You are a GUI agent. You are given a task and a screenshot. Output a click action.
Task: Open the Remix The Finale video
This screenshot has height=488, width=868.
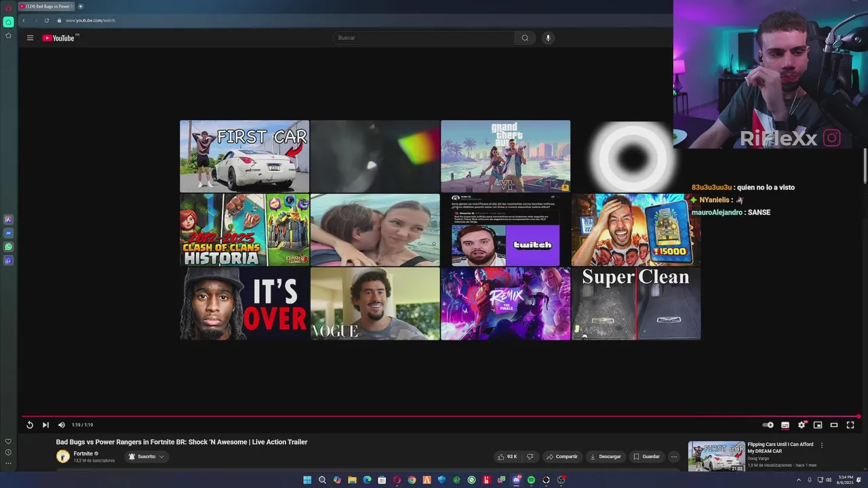click(x=505, y=304)
